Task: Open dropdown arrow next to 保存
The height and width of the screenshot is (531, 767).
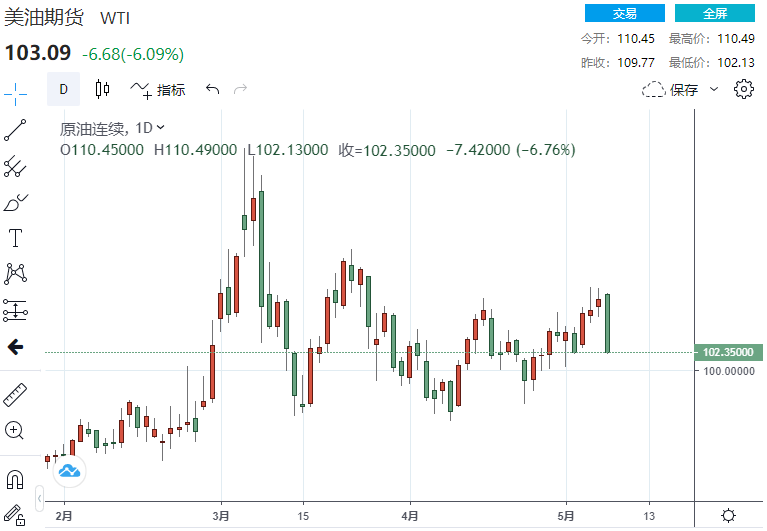Action: click(x=714, y=89)
